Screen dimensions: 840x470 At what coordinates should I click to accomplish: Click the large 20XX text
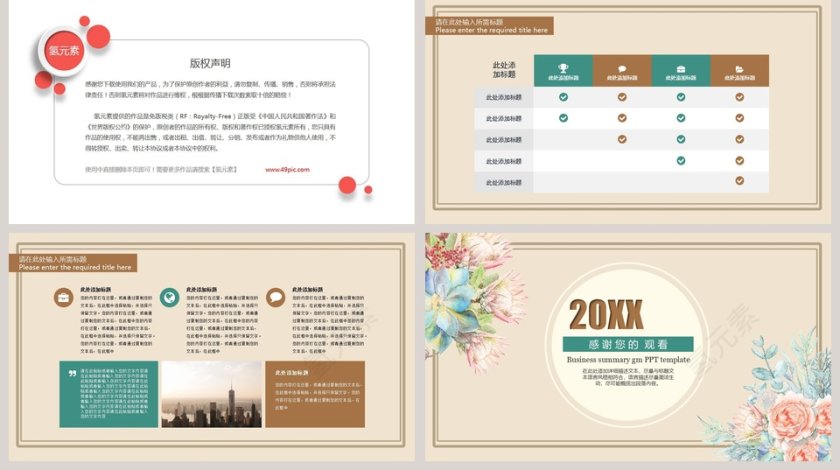coord(606,314)
